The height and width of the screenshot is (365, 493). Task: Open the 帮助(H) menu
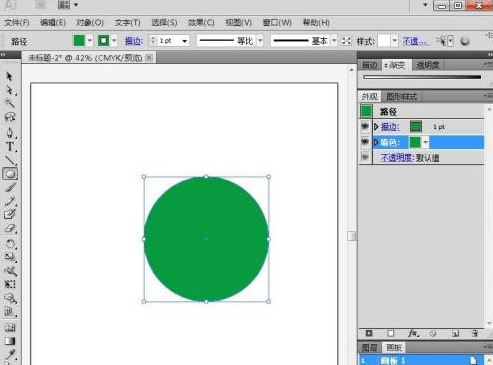point(316,23)
